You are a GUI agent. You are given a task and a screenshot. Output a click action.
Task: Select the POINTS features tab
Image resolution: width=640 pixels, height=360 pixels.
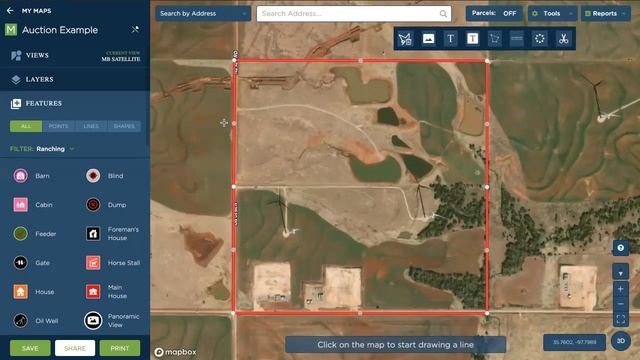click(58, 126)
